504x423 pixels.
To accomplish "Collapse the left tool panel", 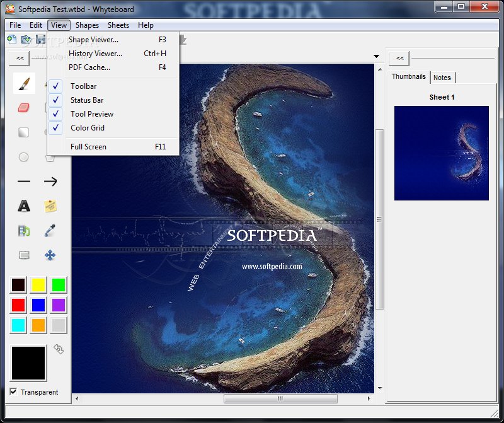I will 20,58.
